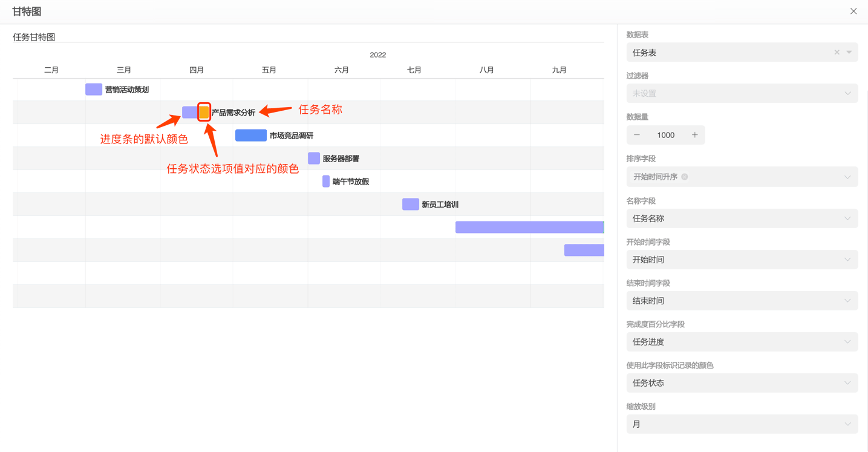Click the 营销活动策划 task bar
Viewport: 868px width, 452px height.
pos(94,90)
